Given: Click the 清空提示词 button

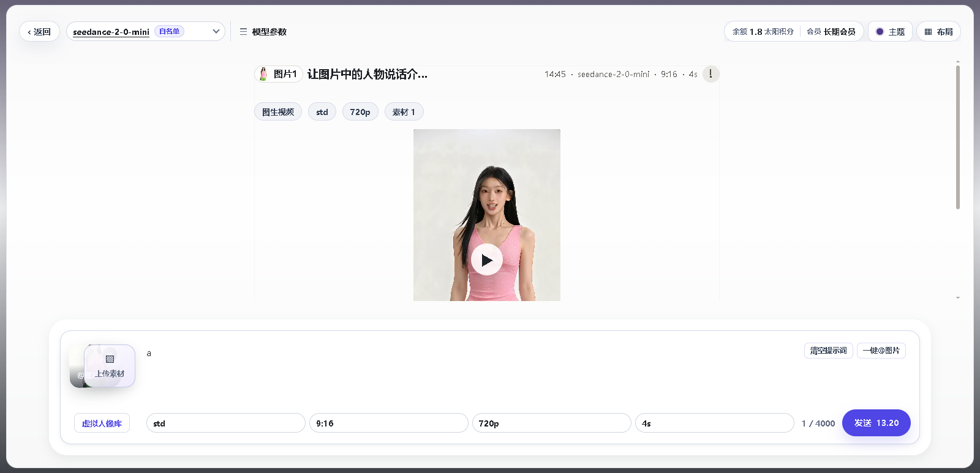Looking at the screenshot, I should coord(828,351).
